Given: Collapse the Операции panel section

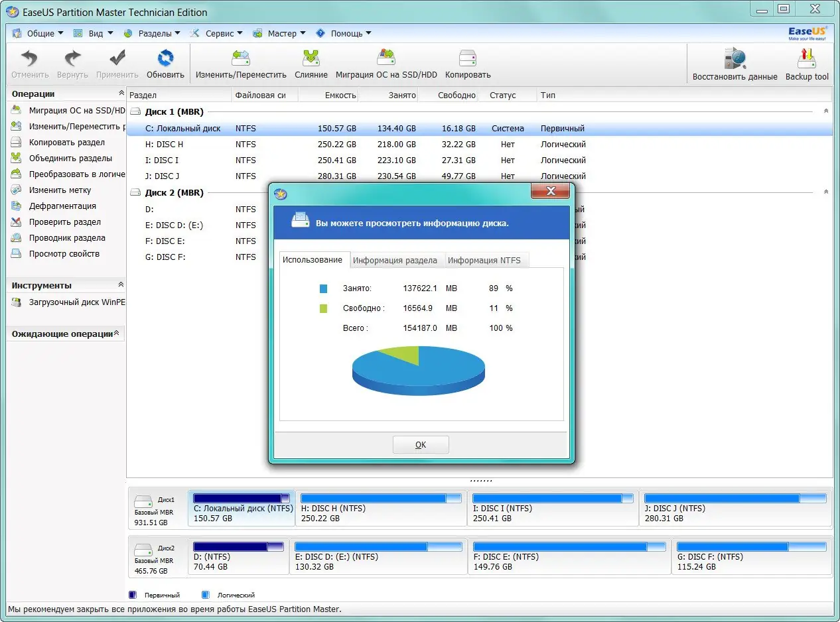Looking at the screenshot, I should [x=121, y=93].
